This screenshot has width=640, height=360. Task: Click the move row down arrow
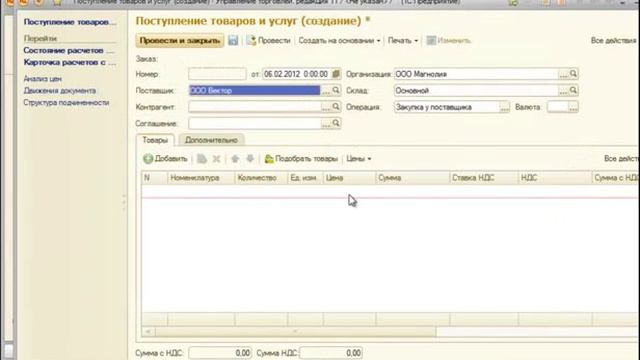[250, 159]
